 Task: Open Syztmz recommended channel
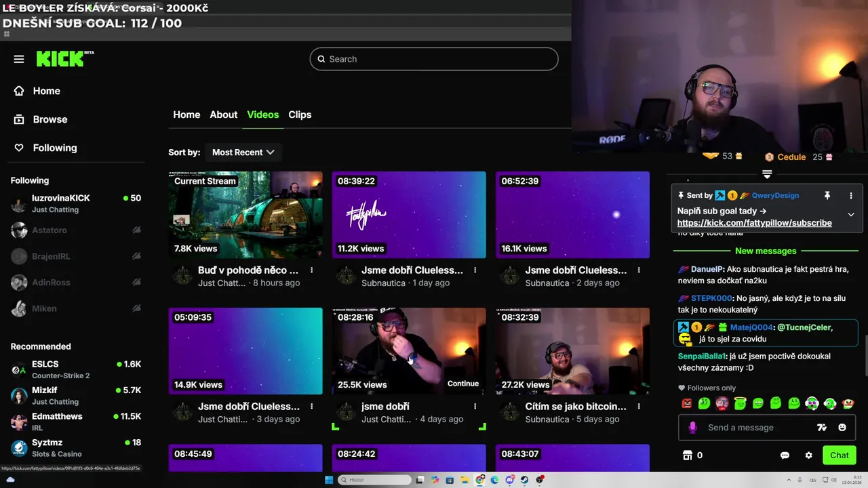pyautogui.click(x=76, y=448)
